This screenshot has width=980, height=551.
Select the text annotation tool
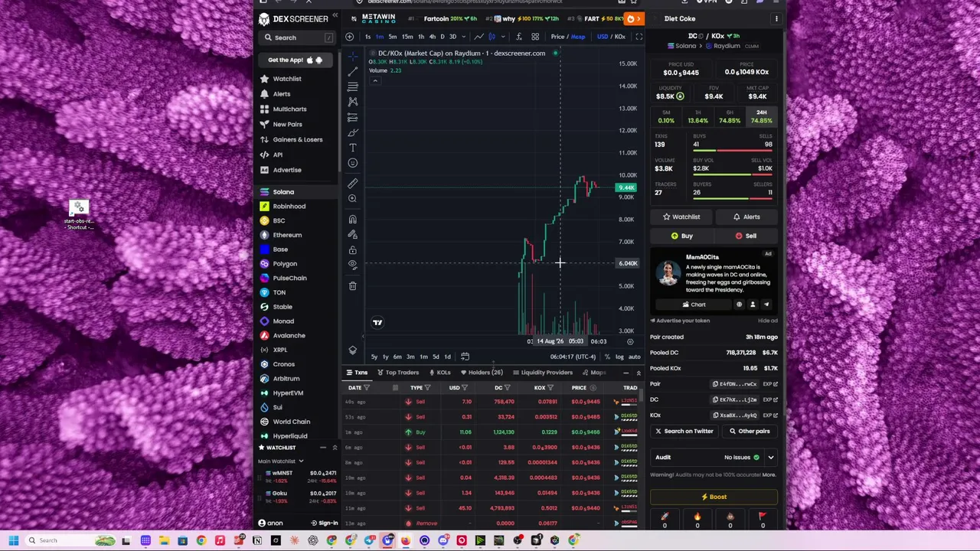click(352, 147)
